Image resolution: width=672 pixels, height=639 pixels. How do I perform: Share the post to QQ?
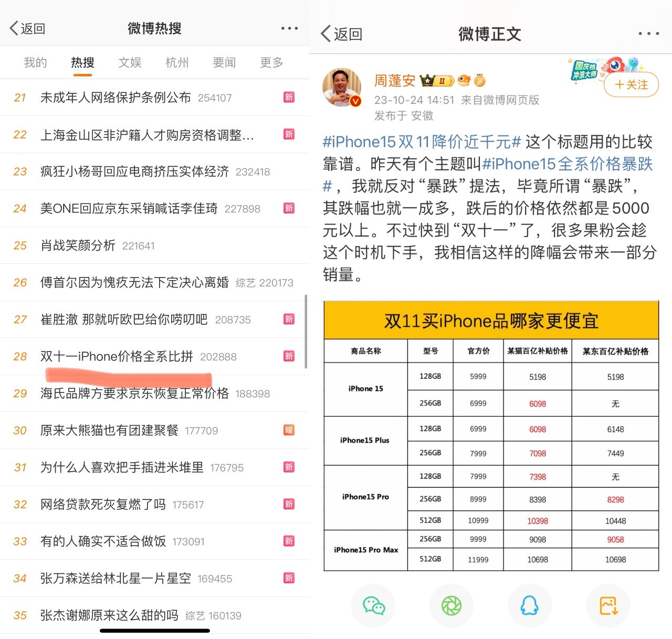(530, 605)
